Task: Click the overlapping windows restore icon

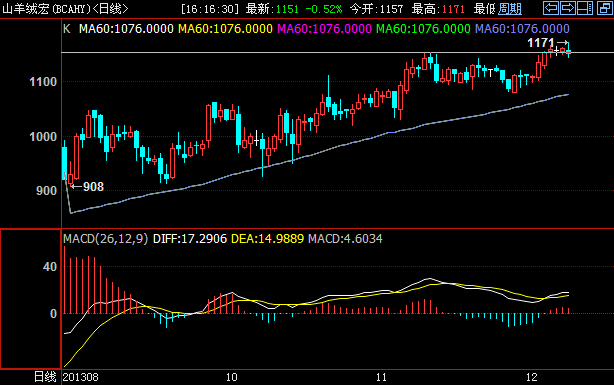Action: coord(605,8)
